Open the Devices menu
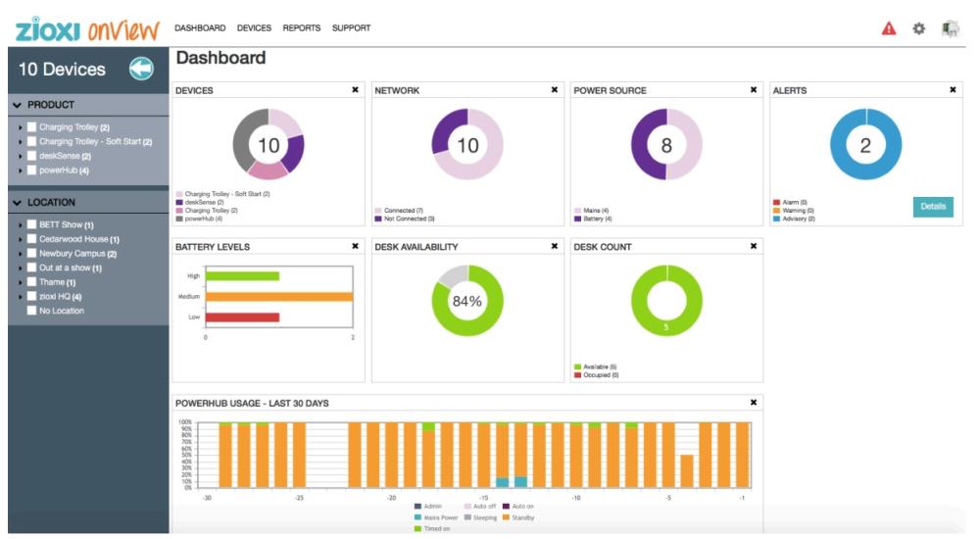This screenshot has height=539, width=980. pyautogui.click(x=254, y=28)
